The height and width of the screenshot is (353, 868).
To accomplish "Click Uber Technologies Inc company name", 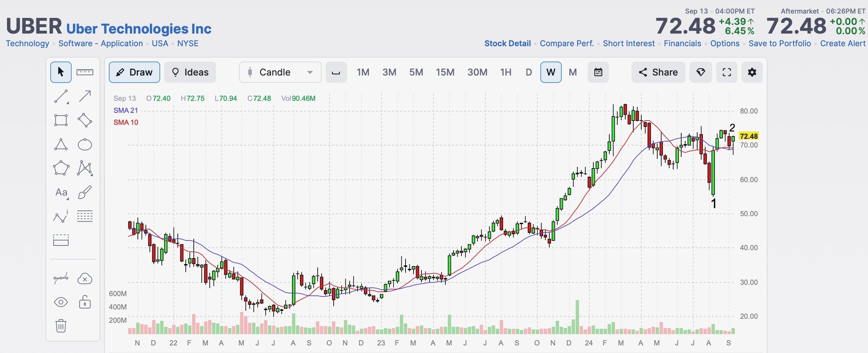I will (x=139, y=28).
